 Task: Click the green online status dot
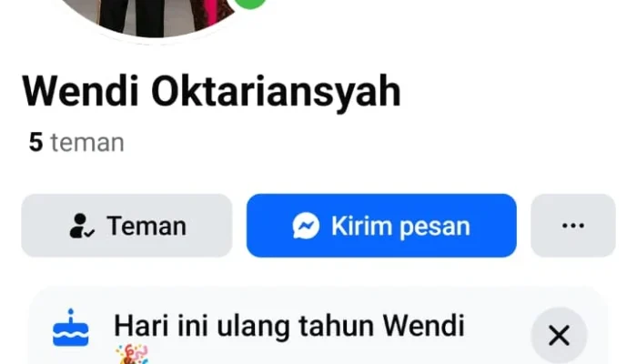(x=250, y=3)
